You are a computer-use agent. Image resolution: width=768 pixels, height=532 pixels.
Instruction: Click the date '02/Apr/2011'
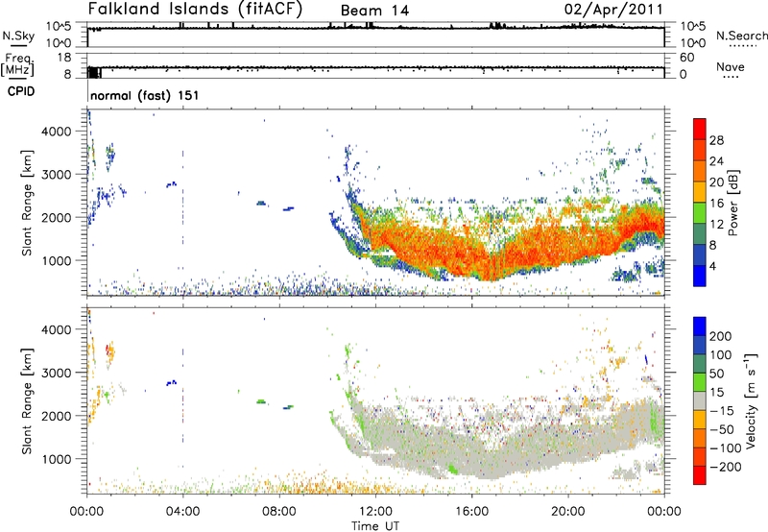point(613,10)
